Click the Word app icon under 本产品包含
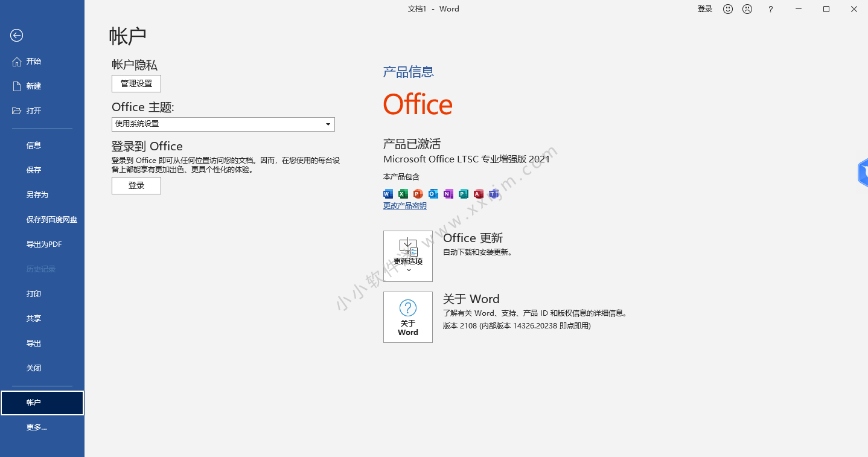Image resolution: width=868 pixels, height=457 pixels. tap(388, 194)
